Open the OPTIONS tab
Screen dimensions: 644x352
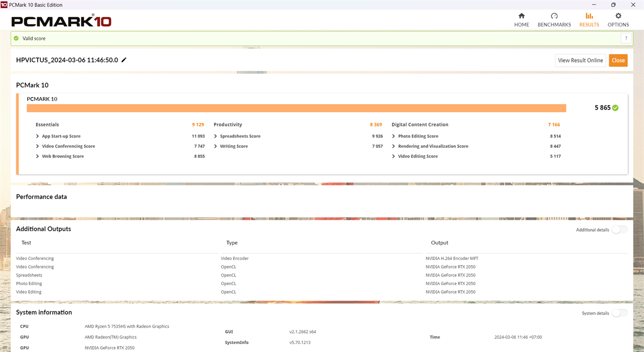[x=618, y=20]
